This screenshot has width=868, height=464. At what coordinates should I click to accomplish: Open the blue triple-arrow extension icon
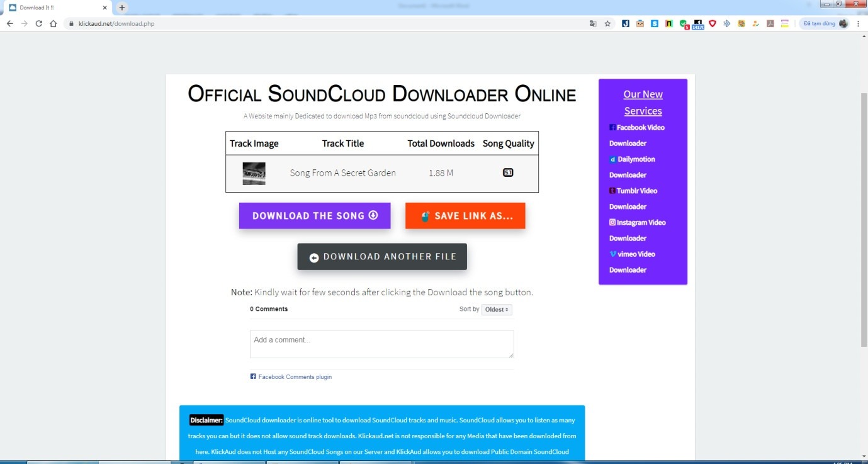pos(727,23)
